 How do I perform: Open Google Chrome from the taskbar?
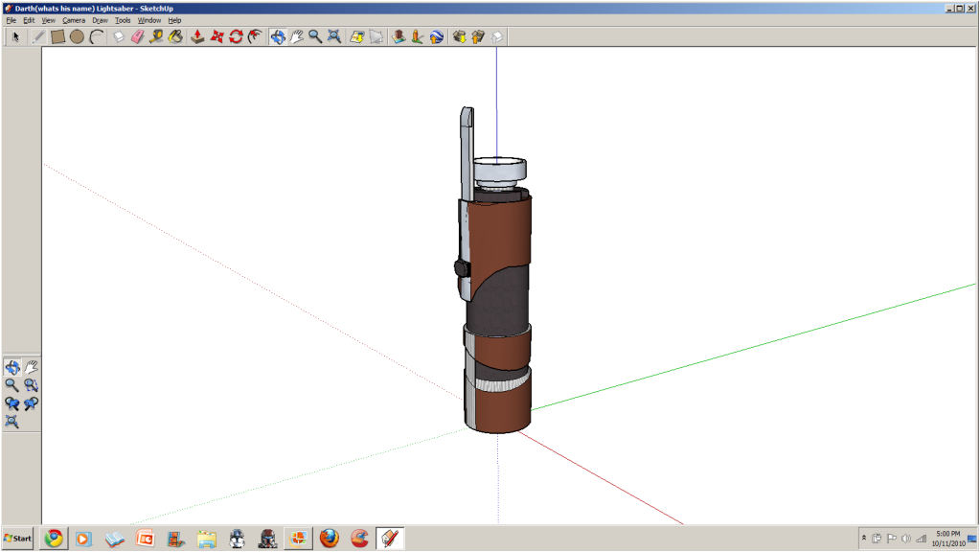(x=54, y=539)
